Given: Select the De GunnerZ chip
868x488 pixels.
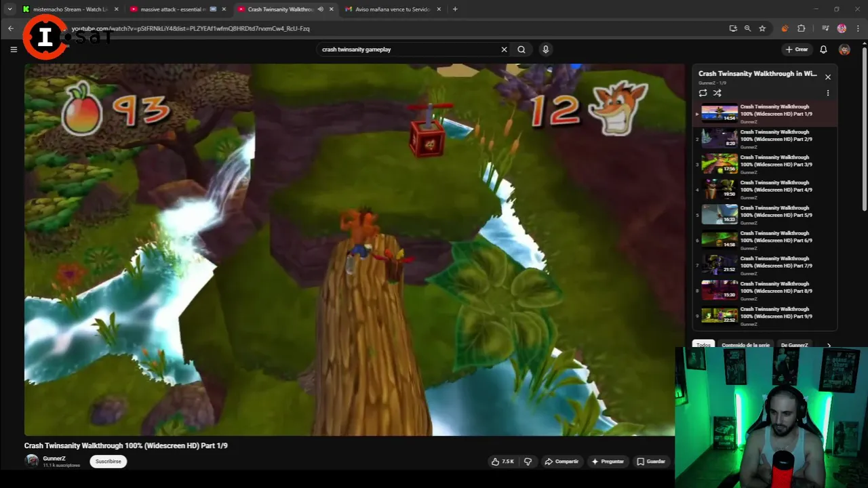Looking at the screenshot, I should 794,346.
